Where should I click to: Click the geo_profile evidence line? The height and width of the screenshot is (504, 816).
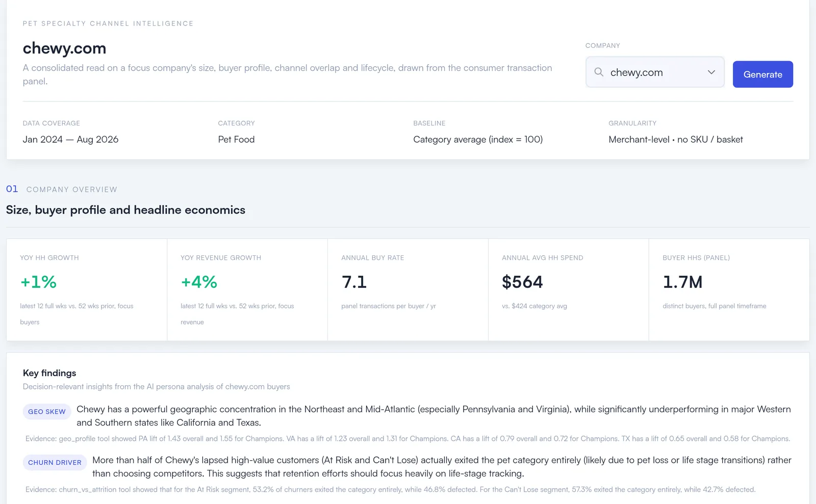(407, 438)
